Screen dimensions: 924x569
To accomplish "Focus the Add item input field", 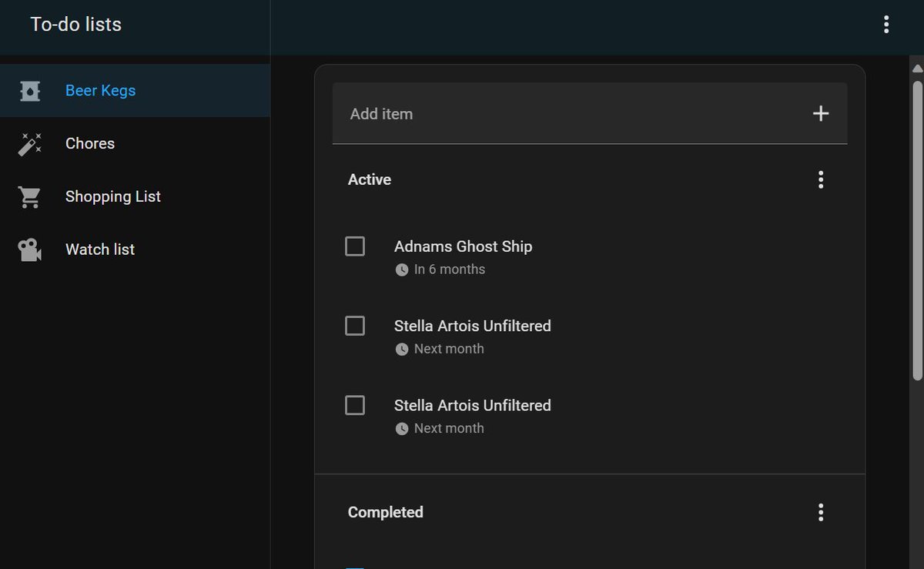I will tap(590, 114).
